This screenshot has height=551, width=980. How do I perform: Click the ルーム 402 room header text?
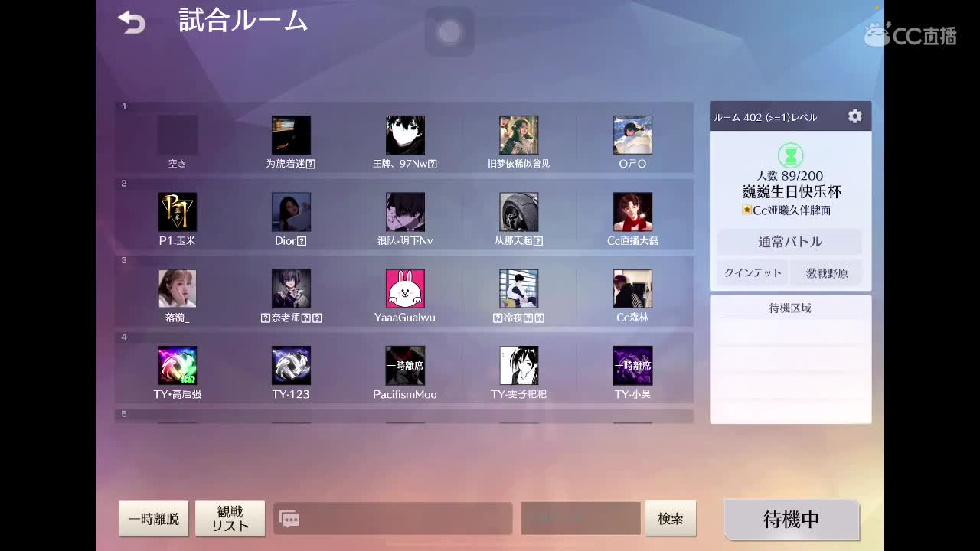766,117
